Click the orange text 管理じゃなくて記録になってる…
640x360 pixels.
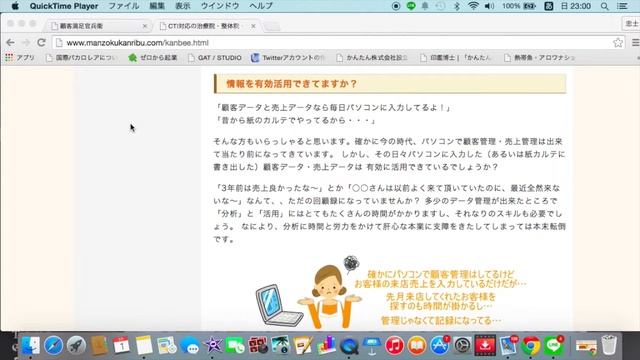(441, 321)
